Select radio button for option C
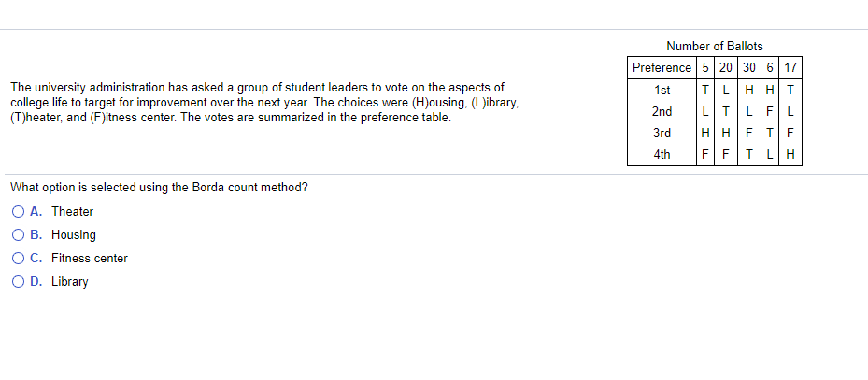The width and height of the screenshot is (868, 380). click(19, 259)
